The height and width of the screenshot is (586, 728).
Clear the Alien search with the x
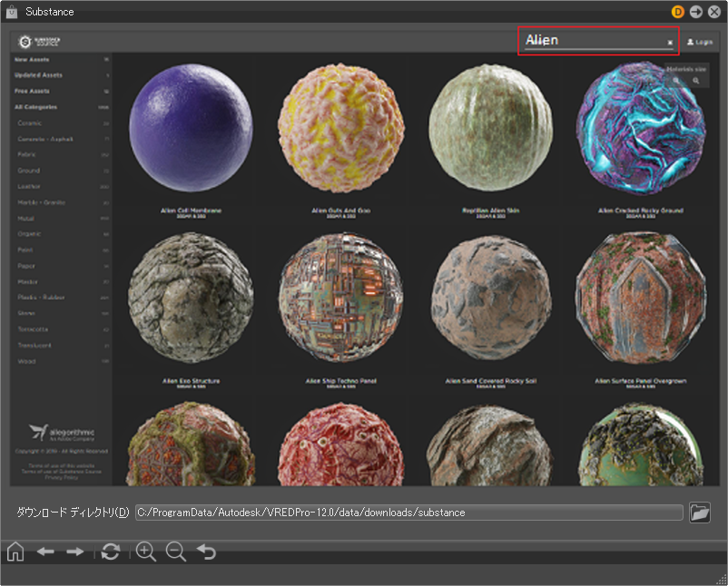pos(670,43)
